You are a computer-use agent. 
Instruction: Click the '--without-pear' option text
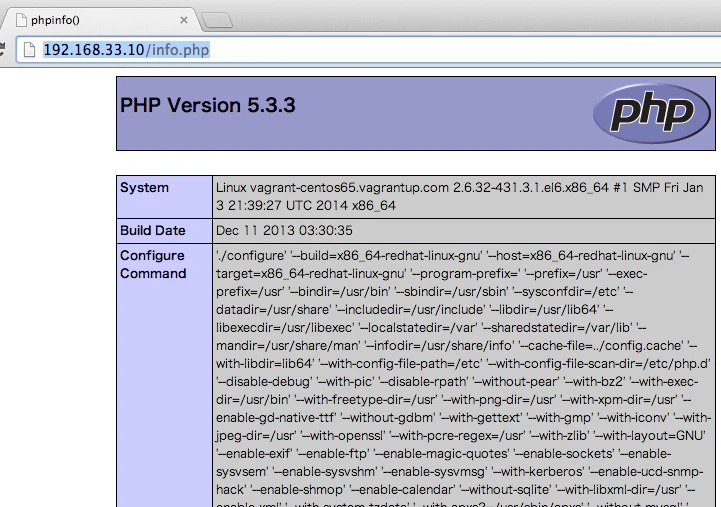(516, 382)
